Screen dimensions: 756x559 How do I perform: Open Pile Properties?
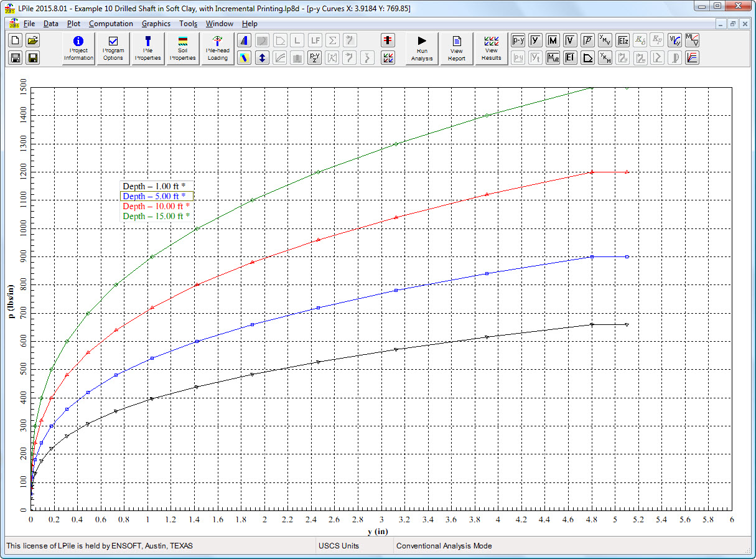coord(148,49)
